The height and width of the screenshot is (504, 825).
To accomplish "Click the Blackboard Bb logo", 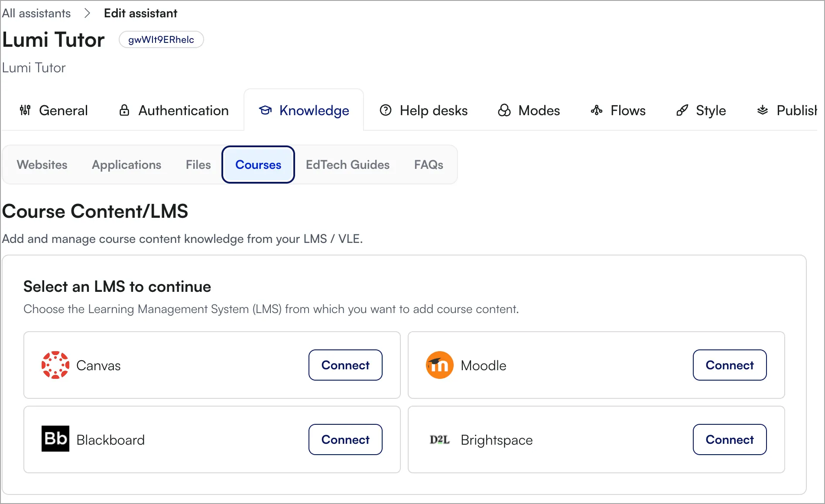I will tap(55, 439).
